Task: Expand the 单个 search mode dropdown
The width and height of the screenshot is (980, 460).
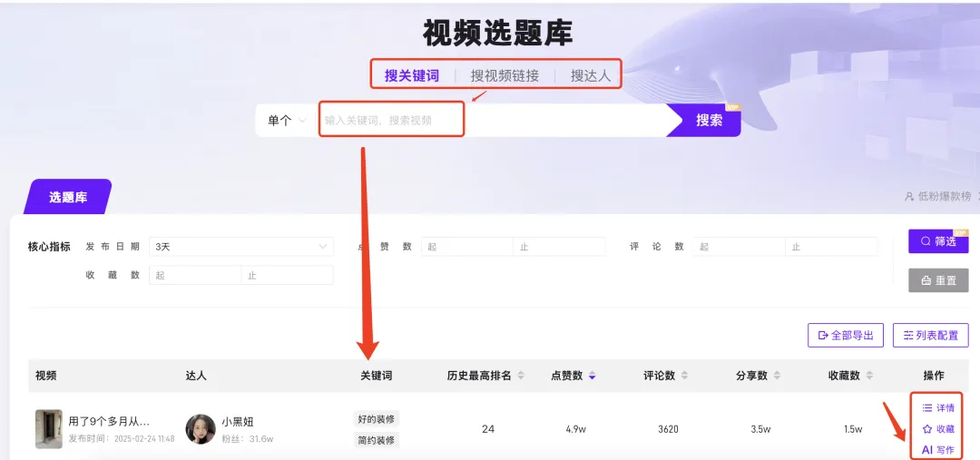Action: [287, 120]
